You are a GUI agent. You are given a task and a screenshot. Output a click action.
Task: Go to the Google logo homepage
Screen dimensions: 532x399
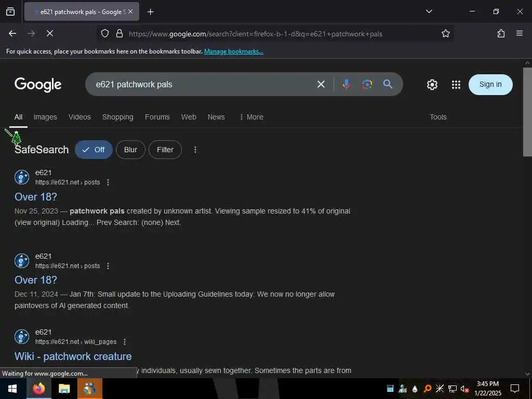coord(38,84)
